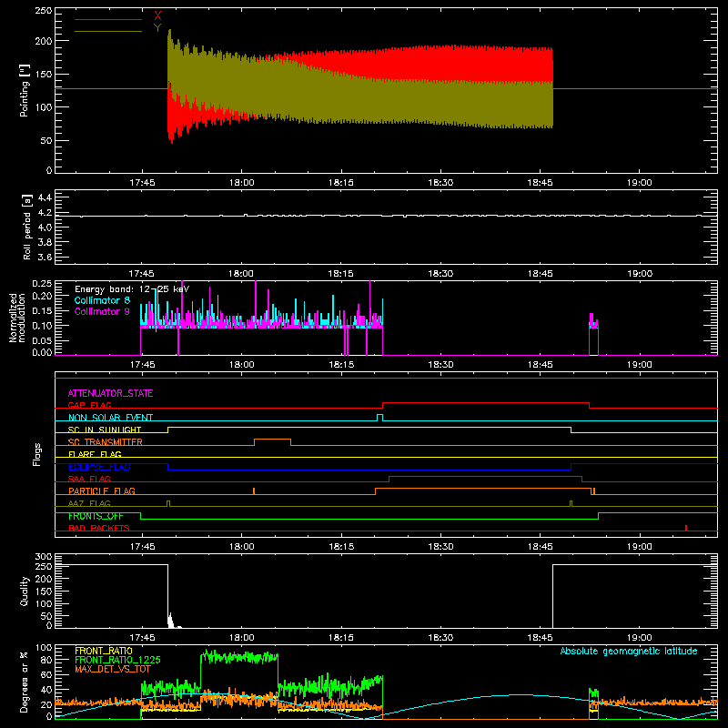728x728 pixels.
Task: Select the ATTENUATOR_STATE flag label
Action: (110, 393)
